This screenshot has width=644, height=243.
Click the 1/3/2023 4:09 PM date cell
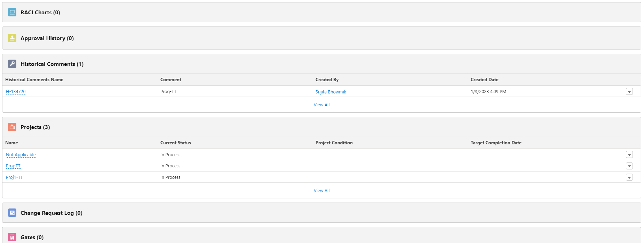coord(488,92)
